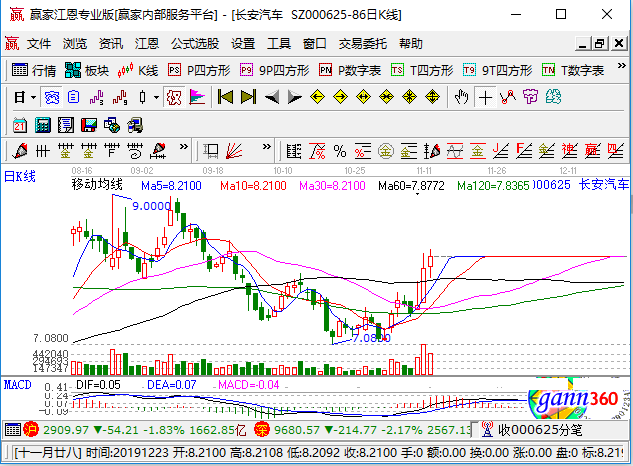633x466 pixels.
Task: Open the 帮助 menu
Action: pos(411,44)
